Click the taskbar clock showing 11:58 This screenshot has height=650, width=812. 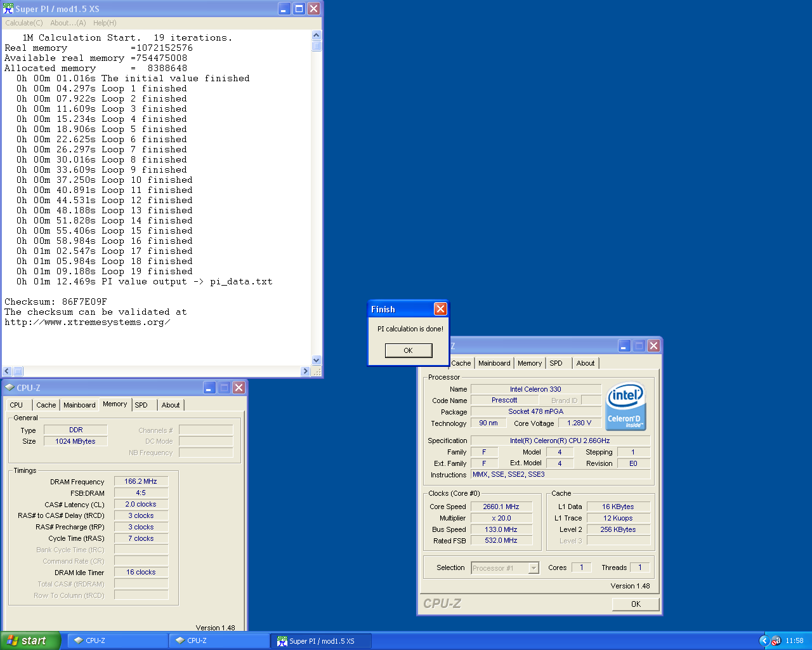click(x=794, y=640)
